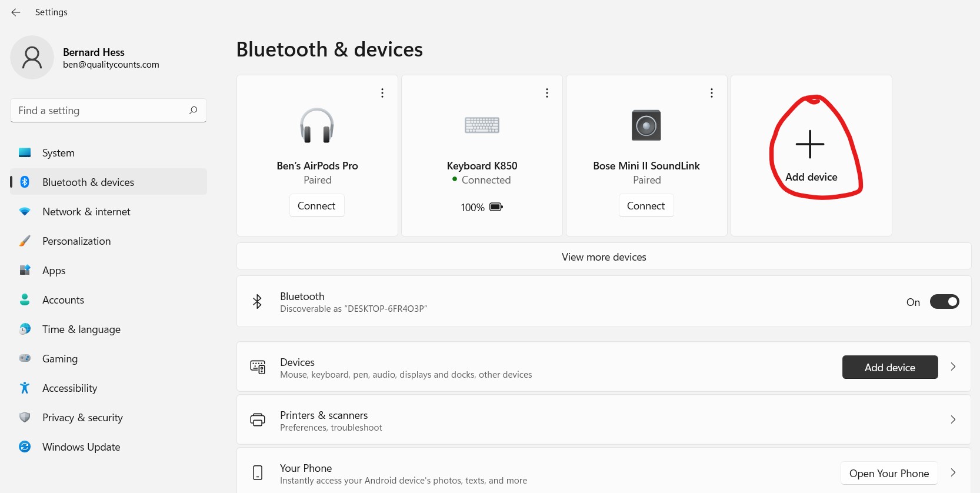Click the Bose Mini II speaker icon

coord(646,125)
